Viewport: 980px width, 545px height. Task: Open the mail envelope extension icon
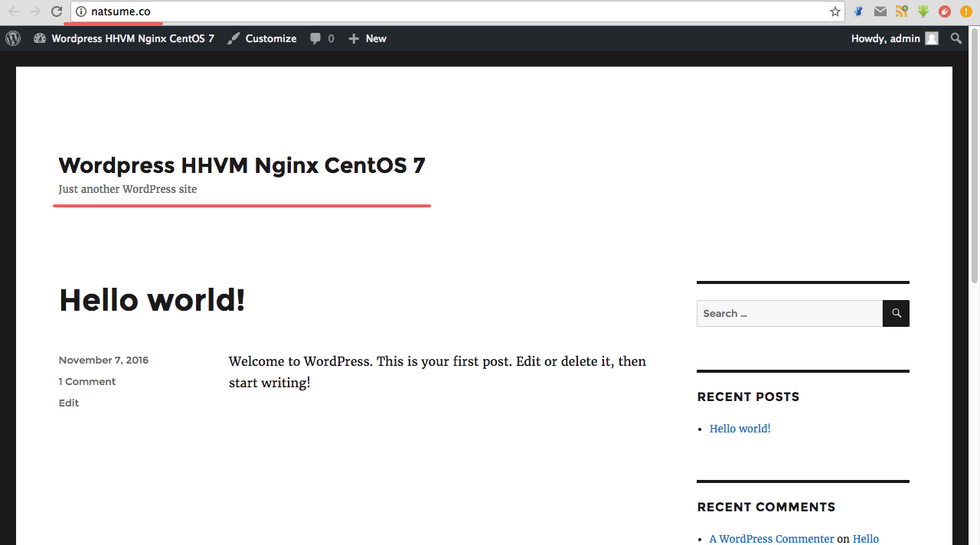(880, 11)
